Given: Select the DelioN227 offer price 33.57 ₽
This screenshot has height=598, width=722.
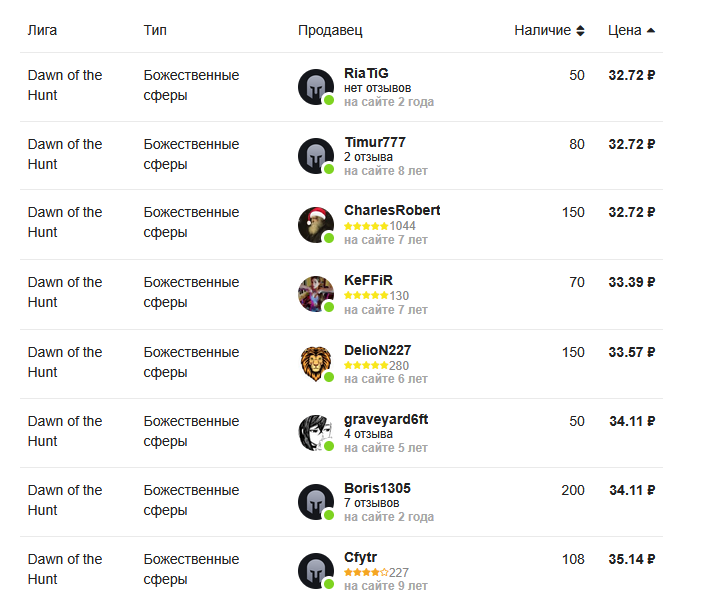Looking at the screenshot, I should tap(631, 352).
